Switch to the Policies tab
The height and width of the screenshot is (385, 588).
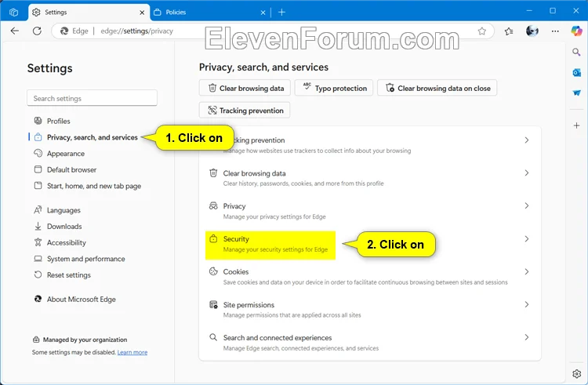tap(211, 13)
